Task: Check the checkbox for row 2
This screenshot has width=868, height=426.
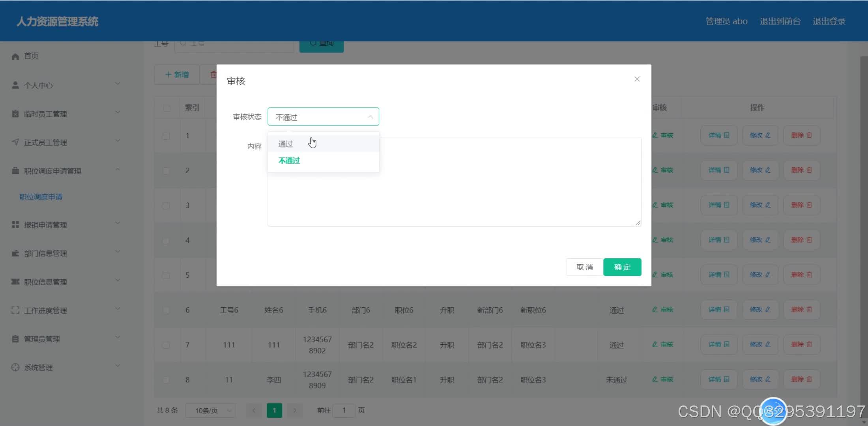Action: 166,171
